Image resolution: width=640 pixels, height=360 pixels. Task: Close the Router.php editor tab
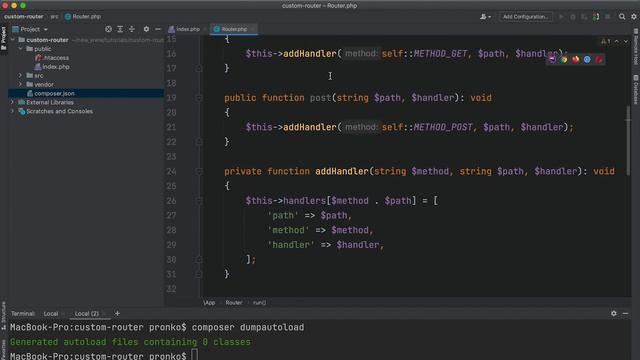253,29
